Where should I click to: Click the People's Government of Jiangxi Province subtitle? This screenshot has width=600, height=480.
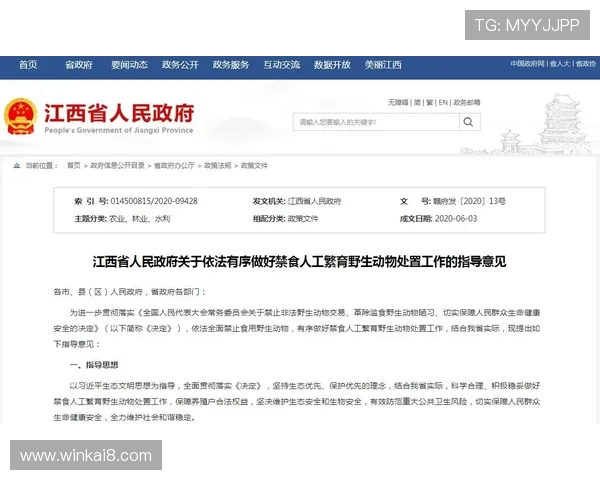pos(119,130)
